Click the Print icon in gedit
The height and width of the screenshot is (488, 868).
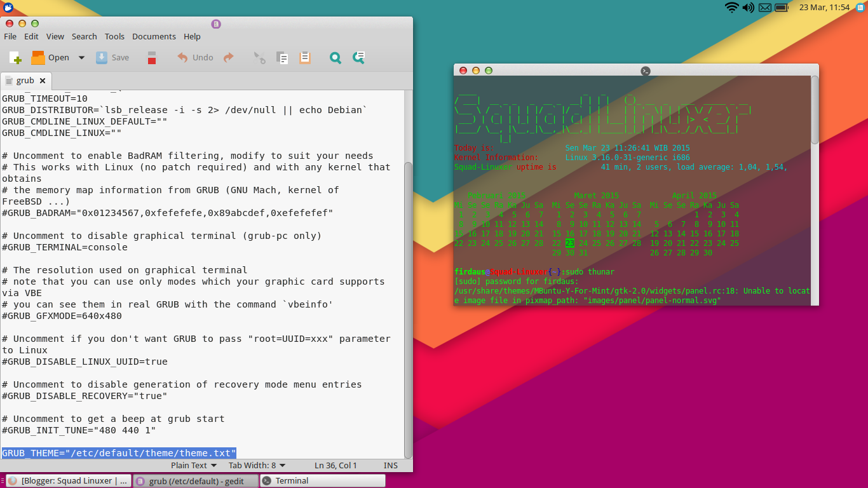pyautogui.click(x=152, y=57)
